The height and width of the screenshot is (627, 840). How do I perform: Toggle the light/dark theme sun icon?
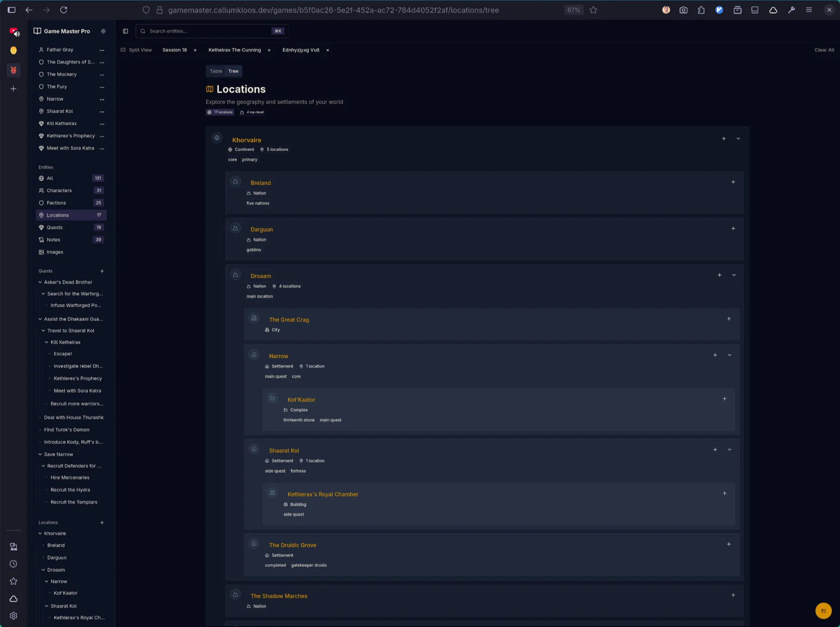pos(103,31)
